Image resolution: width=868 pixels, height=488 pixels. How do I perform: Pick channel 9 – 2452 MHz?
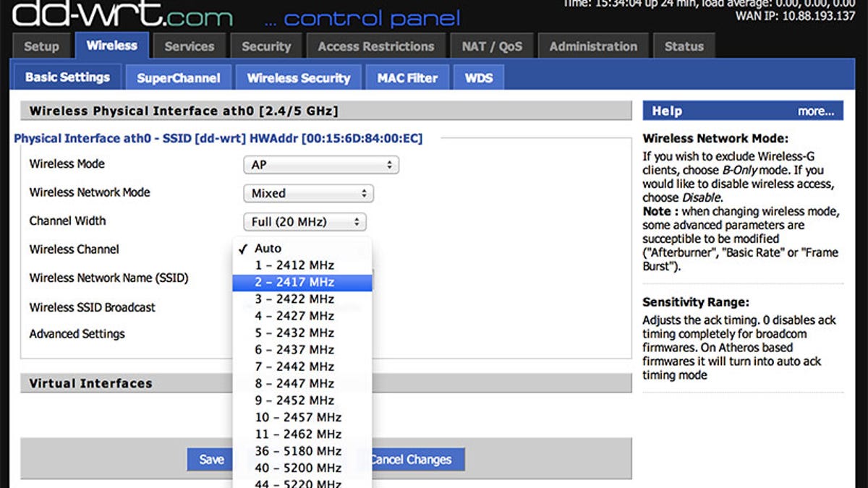pyautogui.click(x=302, y=401)
